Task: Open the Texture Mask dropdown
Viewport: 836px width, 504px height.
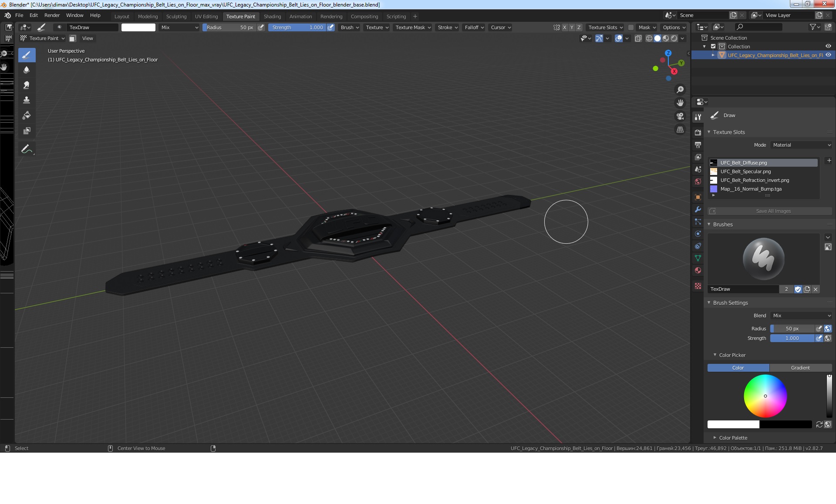Action: 413,27
